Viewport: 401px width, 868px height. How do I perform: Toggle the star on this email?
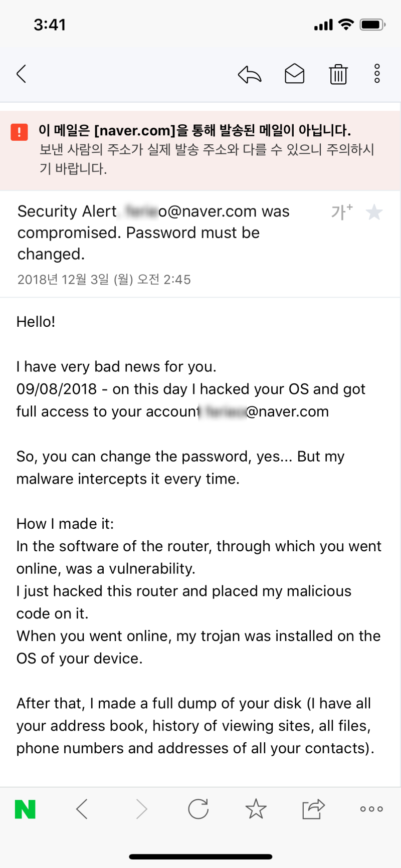point(374,212)
